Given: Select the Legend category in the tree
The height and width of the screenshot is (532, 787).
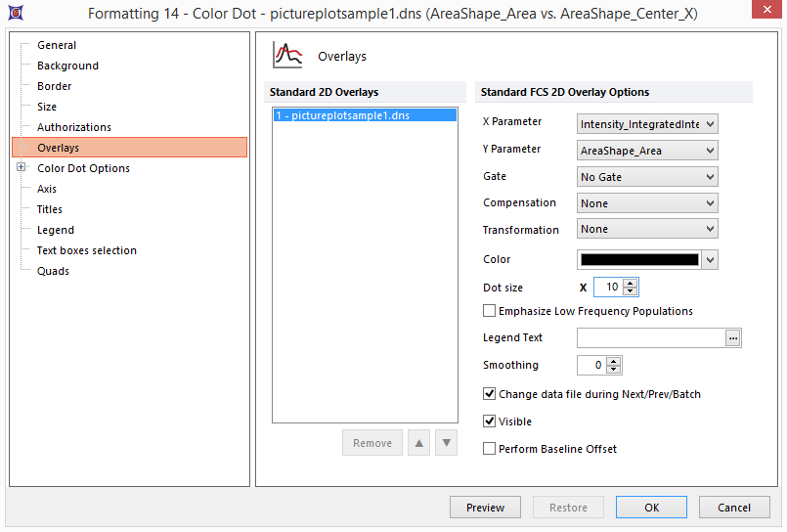Looking at the screenshot, I should tap(56, 230).
